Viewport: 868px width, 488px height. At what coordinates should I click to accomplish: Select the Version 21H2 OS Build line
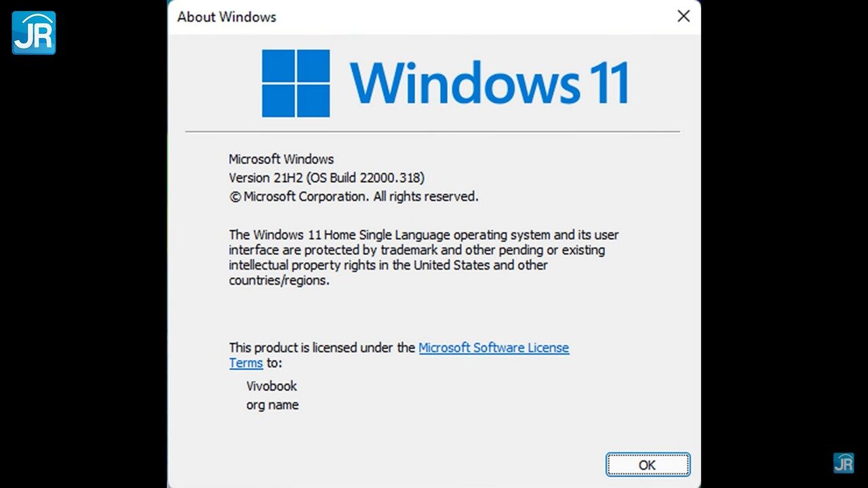tap(327, 178)
